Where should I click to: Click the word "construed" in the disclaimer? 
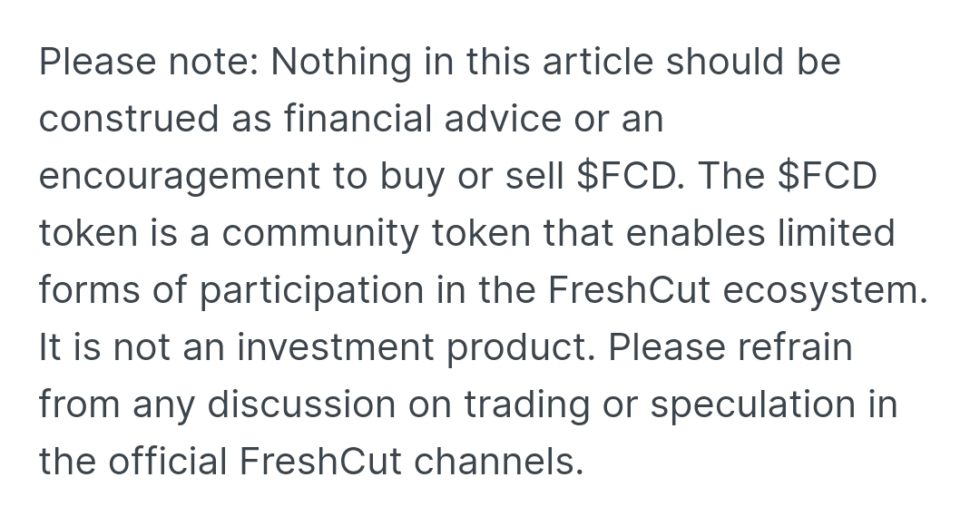(x=129, y=118)
